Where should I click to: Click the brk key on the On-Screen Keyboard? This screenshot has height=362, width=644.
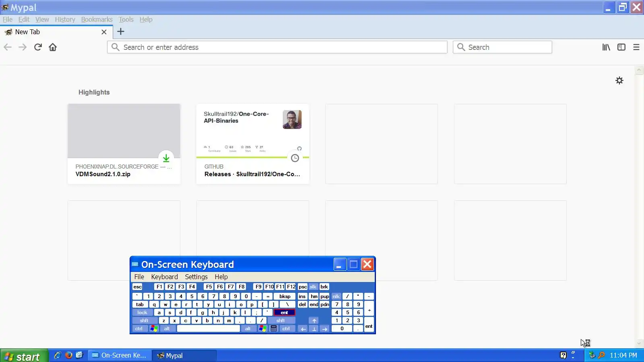(324, 287)
